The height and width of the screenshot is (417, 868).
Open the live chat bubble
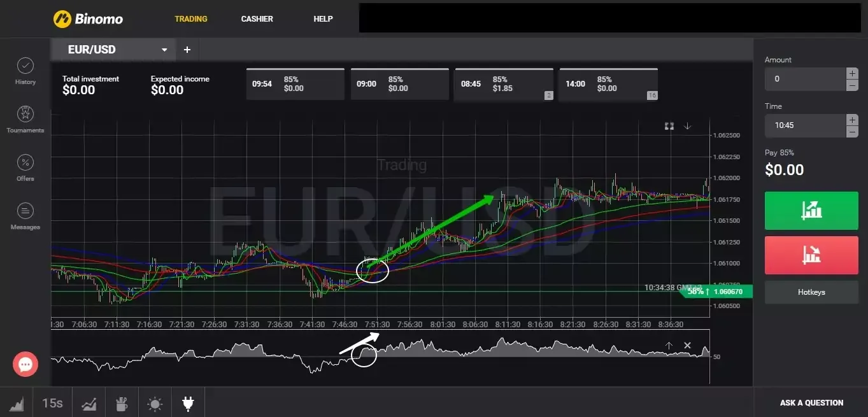click(25, 364)
